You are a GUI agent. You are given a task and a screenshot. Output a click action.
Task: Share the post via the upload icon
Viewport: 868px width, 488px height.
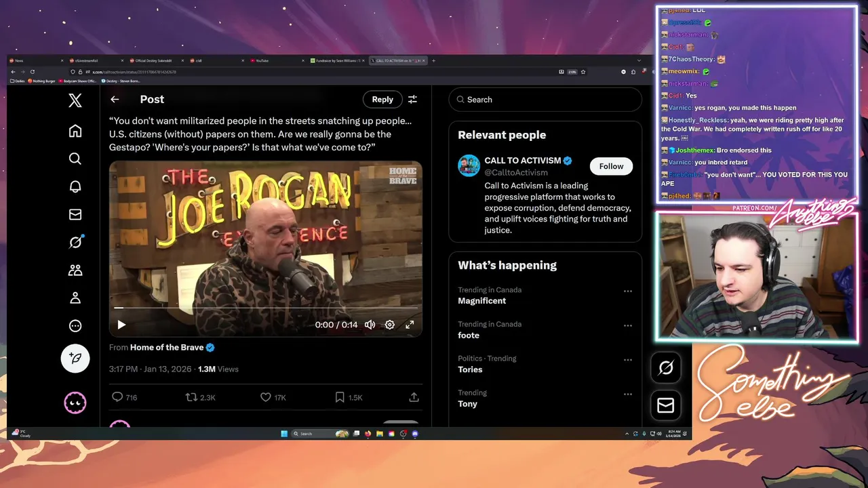point(414,397)
